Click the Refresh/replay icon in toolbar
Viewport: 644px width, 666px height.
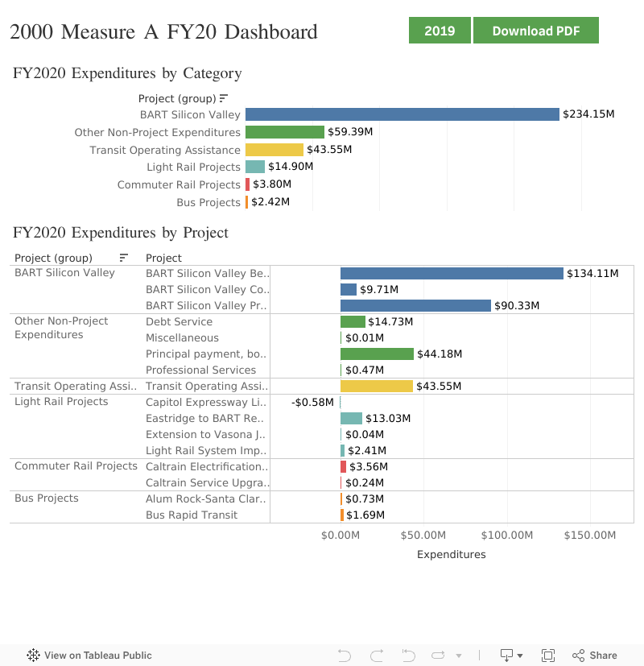438,656
